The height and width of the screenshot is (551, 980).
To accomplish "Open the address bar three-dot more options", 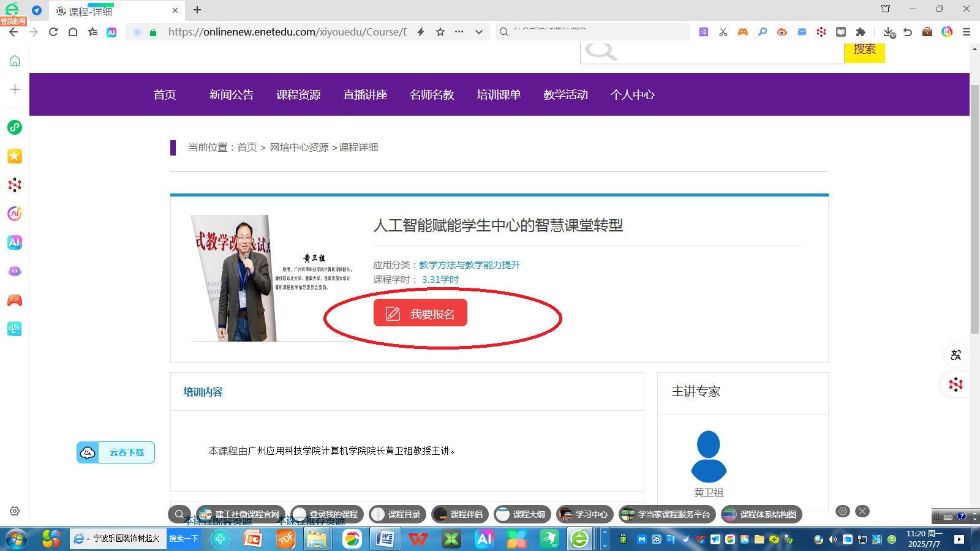I will click(459, 32).
